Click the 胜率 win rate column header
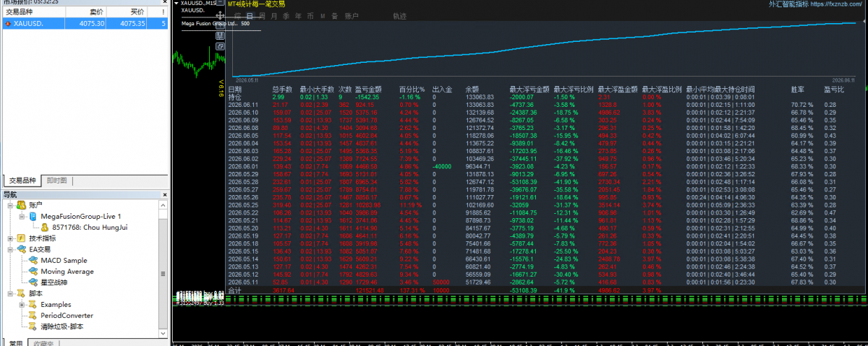Screen dimensions: 868x346 (797, 90)
